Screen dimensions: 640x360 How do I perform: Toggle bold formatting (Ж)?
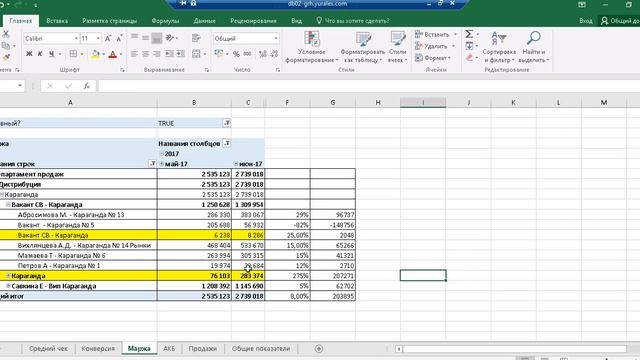(x=29, y=54)
